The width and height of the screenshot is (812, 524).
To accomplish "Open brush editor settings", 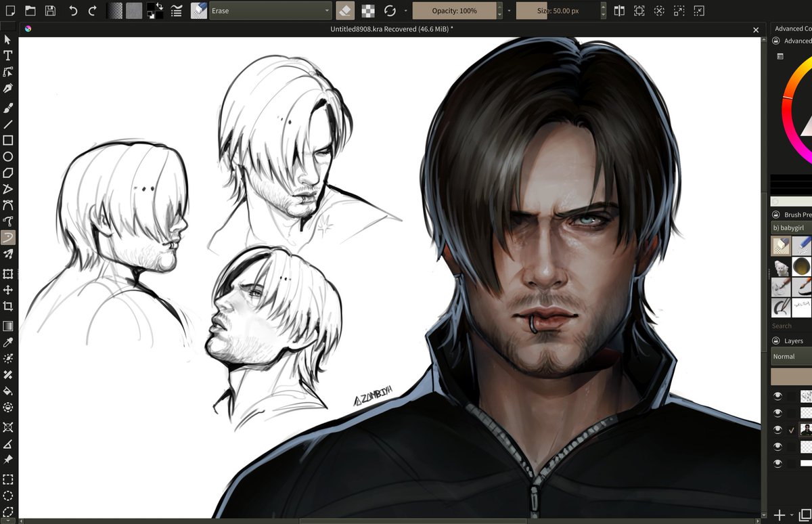I will click(x=176, y=11).
